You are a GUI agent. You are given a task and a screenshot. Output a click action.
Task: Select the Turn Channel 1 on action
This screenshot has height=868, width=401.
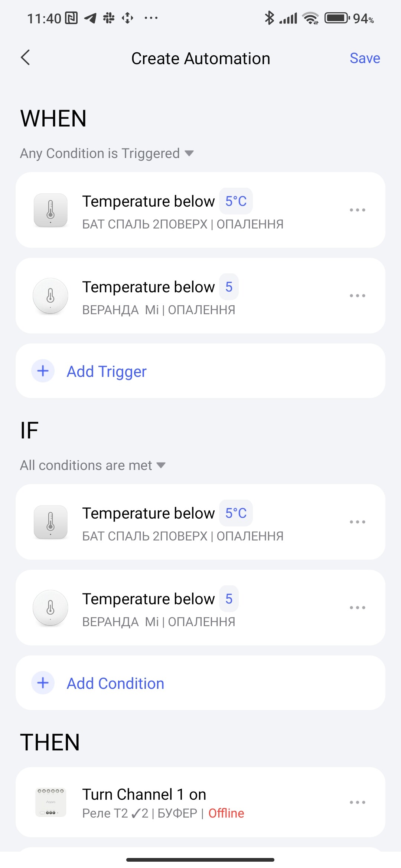144,795
